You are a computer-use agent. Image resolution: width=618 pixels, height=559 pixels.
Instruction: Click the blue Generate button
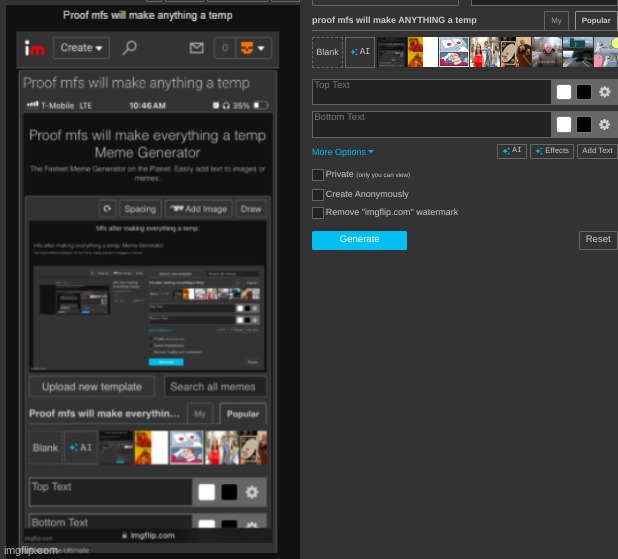[359, 240]
